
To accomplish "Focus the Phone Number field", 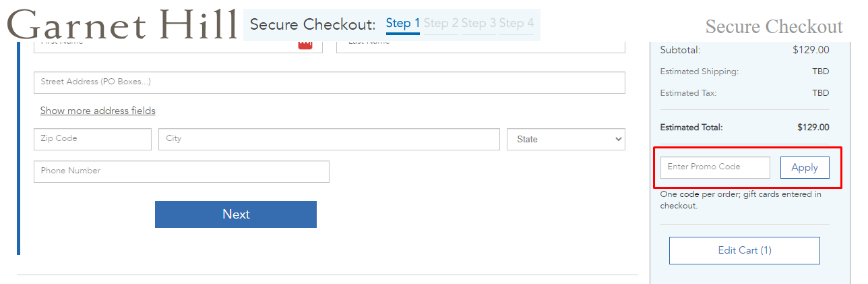I will 181,171.
